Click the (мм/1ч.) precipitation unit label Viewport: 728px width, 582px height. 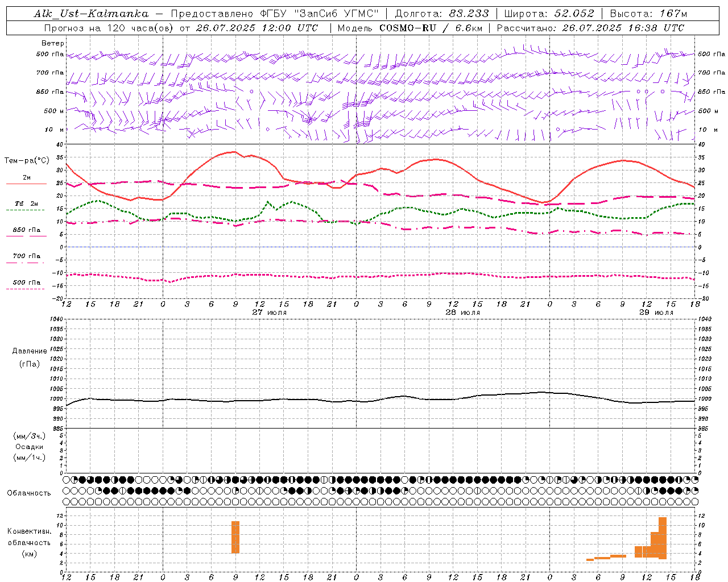coord(30,458)
